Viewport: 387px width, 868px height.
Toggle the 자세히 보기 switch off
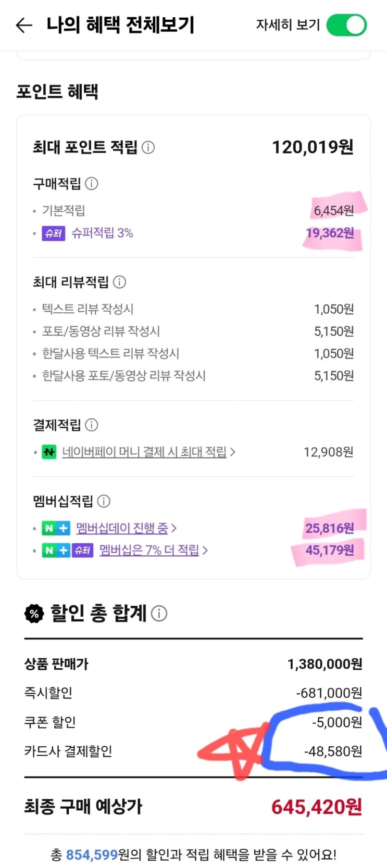click(x=346, y=25)
